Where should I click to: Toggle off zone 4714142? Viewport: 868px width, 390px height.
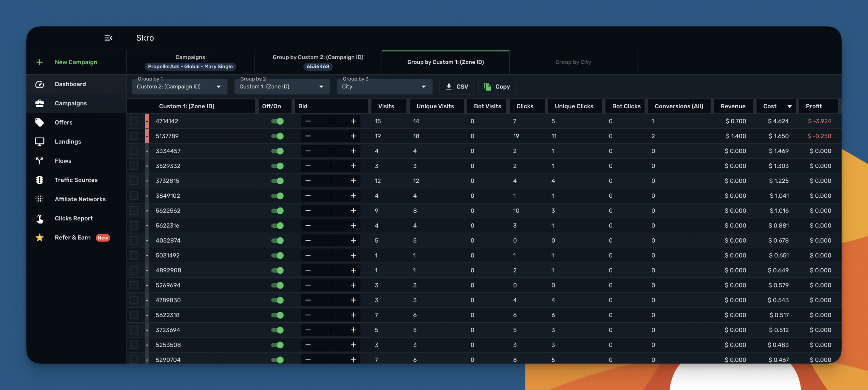point(277,121)
